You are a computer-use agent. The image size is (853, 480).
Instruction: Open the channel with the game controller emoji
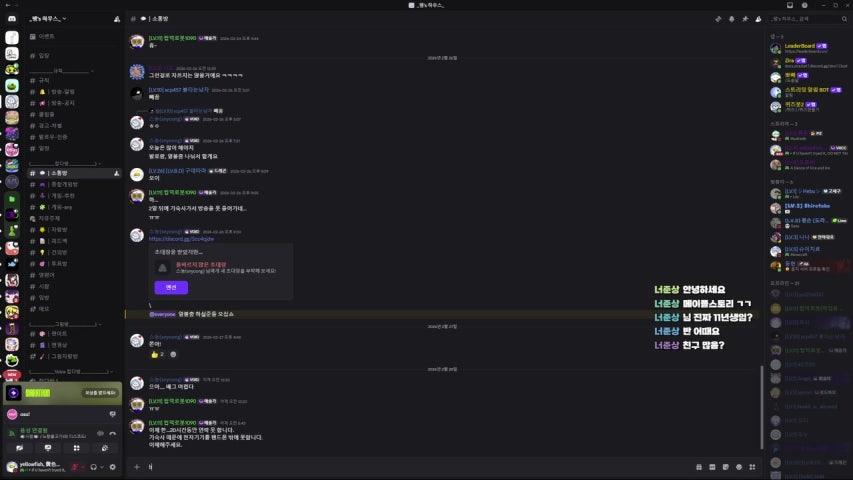pyautogui.click(x=74, y=184)
